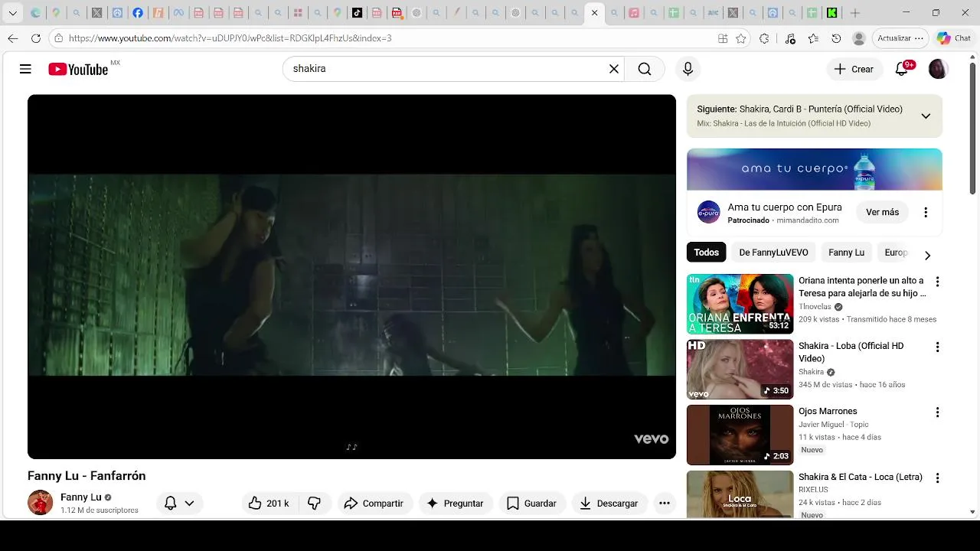Clear the search box with X

[613, 69]
